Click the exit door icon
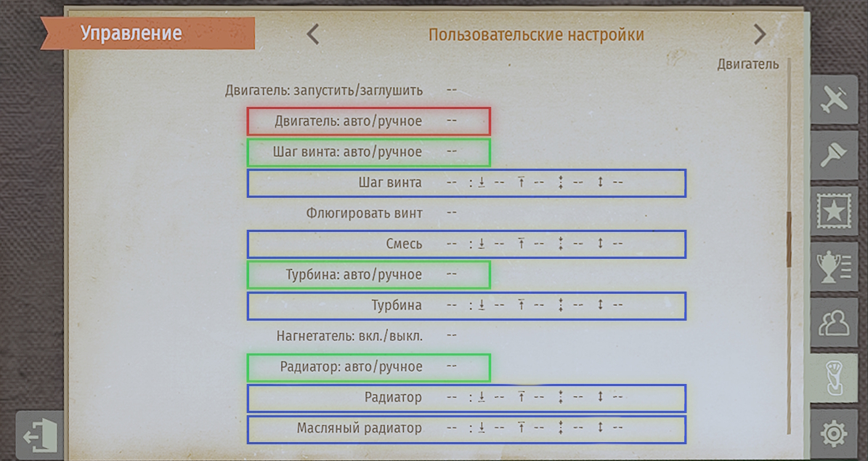 (40, 436)
